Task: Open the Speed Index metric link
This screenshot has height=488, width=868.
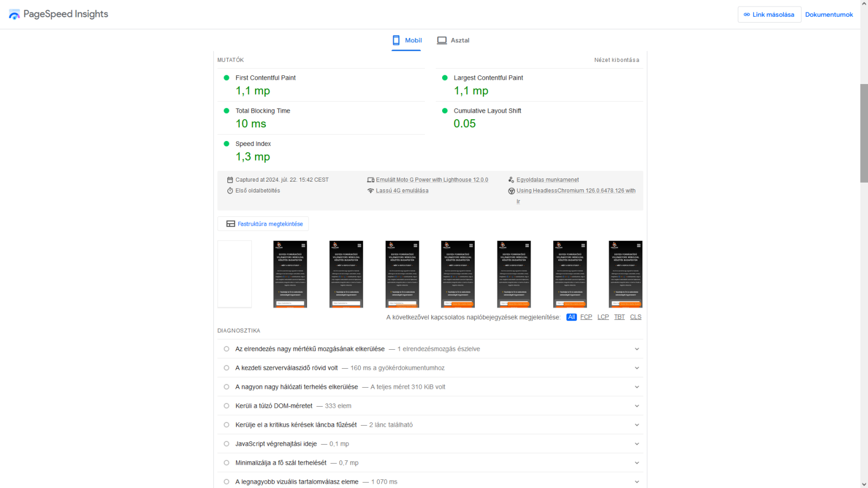Action: pos(253,144)
